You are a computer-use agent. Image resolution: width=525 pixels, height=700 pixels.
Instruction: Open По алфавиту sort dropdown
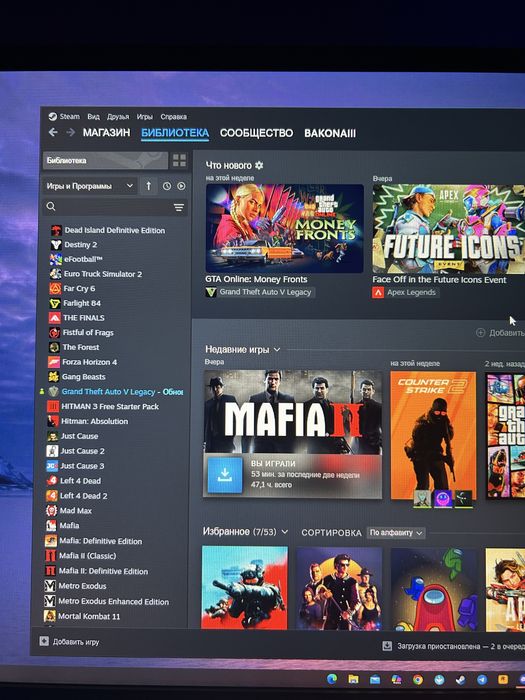click(396, 533)
